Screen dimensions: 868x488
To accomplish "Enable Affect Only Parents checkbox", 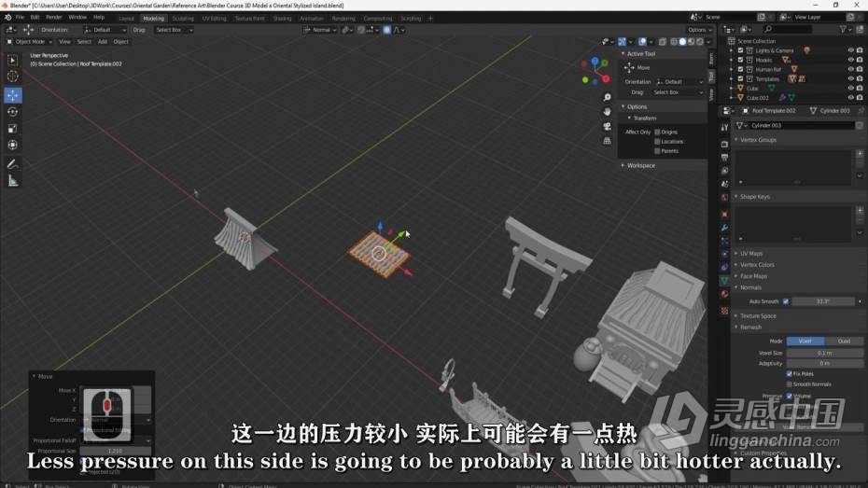I will tap(657, 150).
